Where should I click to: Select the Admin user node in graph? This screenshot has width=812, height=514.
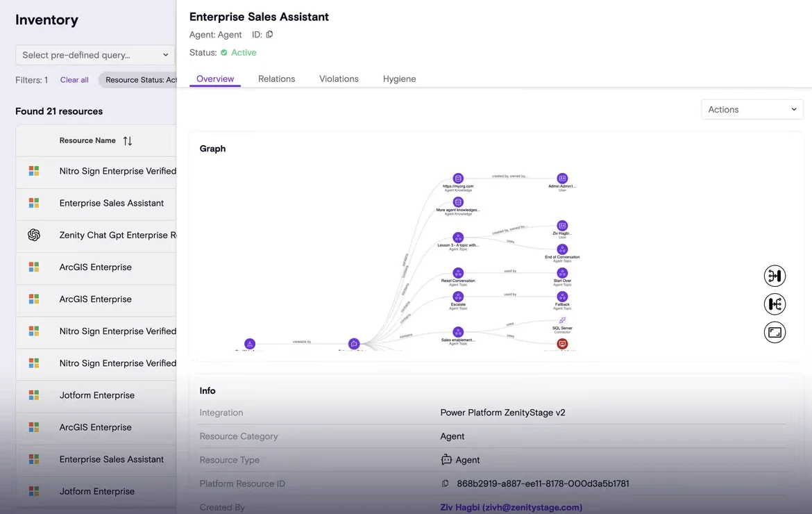click(x=562, y=179)
